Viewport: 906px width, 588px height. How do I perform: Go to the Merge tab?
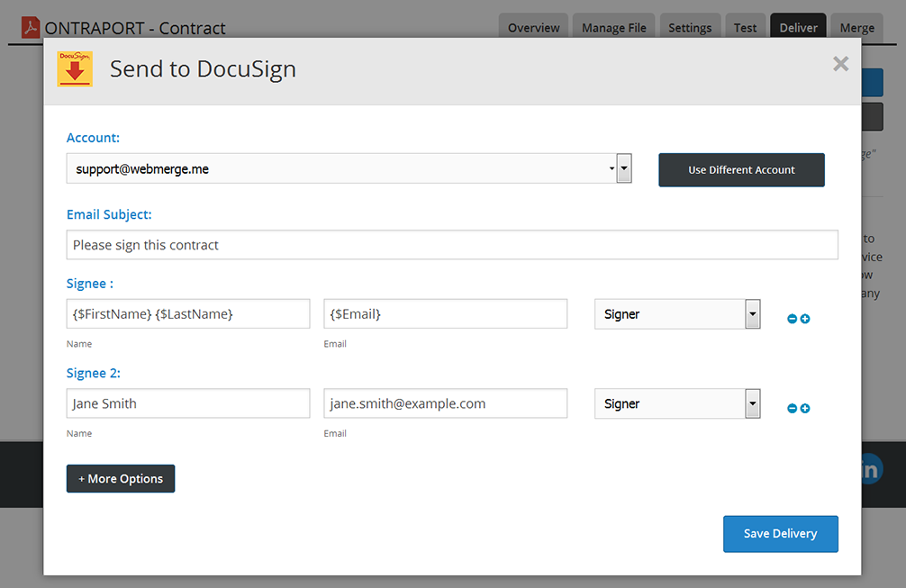856,28
